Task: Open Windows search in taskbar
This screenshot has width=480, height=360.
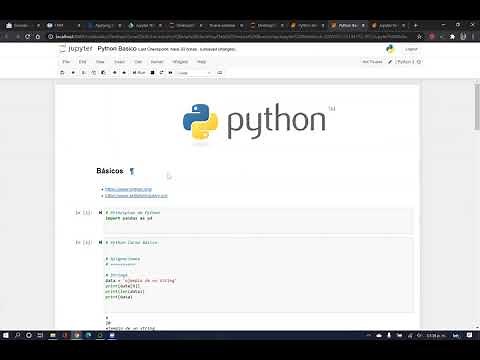Action: 17,335
